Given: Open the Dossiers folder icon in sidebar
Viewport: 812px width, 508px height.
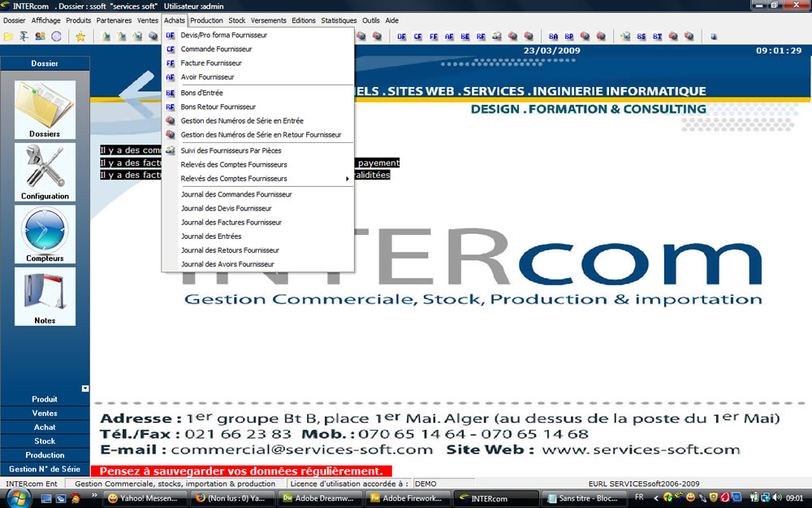Looking at the screenshot, I should point(45,110).
